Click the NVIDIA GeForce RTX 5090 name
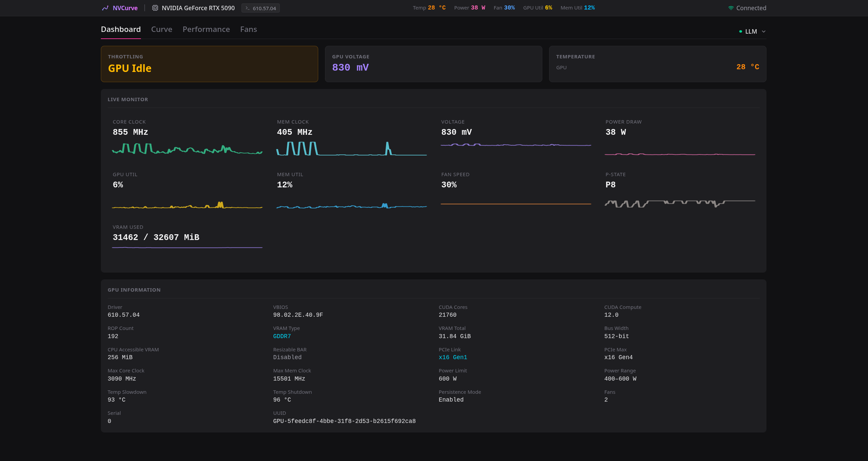Screen dimensions: 868x461 click(198, 8)
